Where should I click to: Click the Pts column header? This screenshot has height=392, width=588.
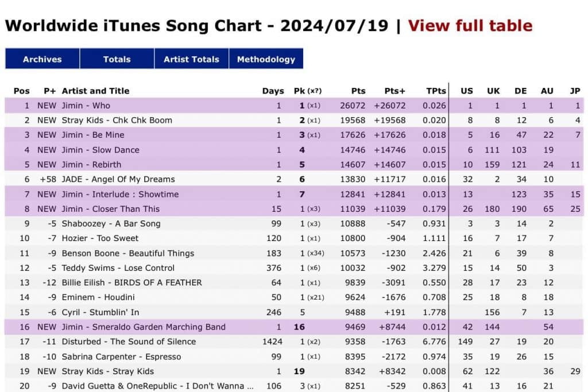point(358,91)
